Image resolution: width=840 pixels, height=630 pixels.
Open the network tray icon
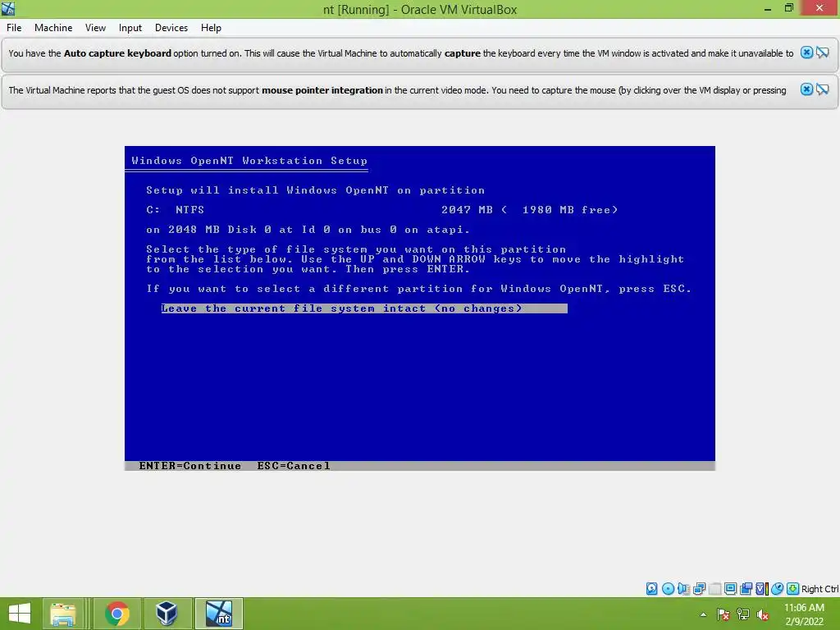743,614
